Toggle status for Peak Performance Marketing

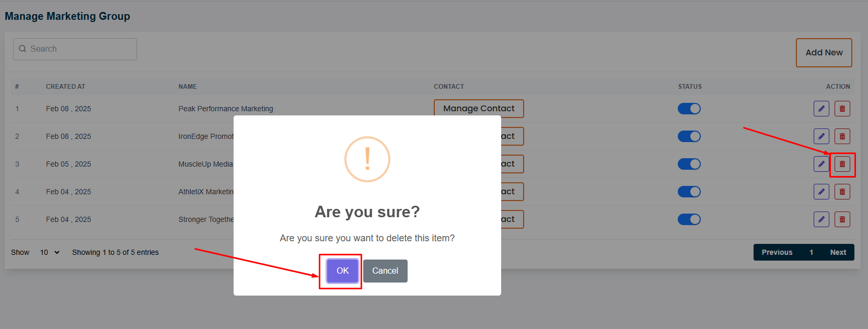tap(689, 109)
